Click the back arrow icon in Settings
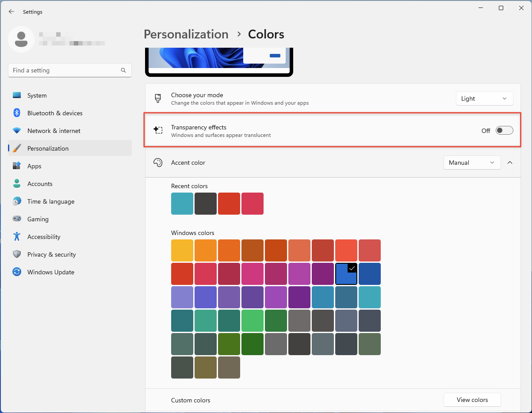The height and width of the screenshot is (413, 532). tap(11, 12)
